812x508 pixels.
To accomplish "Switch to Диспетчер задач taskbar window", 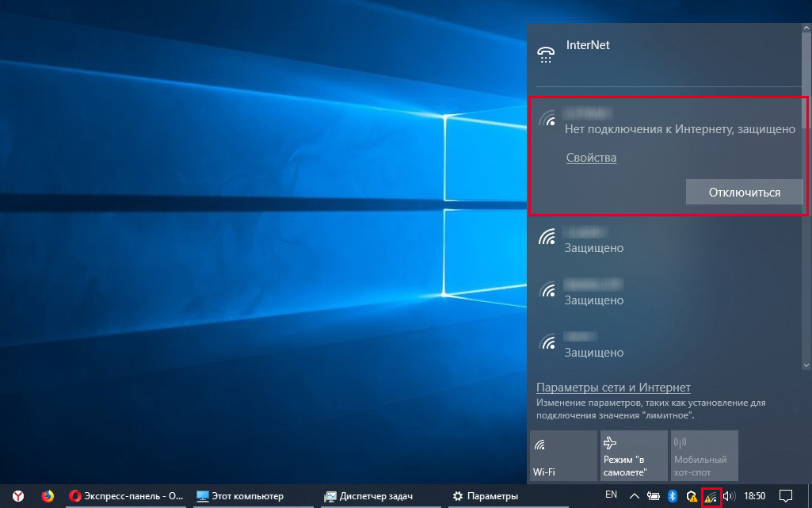I will pos(380,496).
